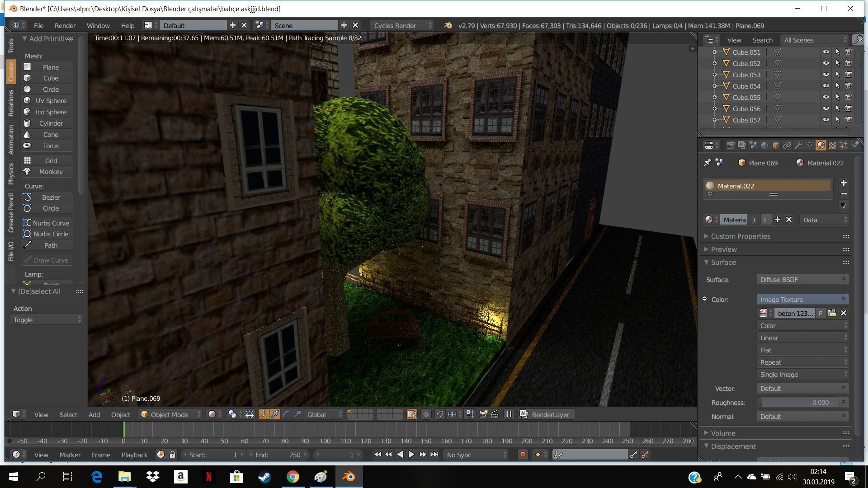Add a new material slot with plus
The width and height of the screenshot is (868, 488).
[x=844, y=183]
